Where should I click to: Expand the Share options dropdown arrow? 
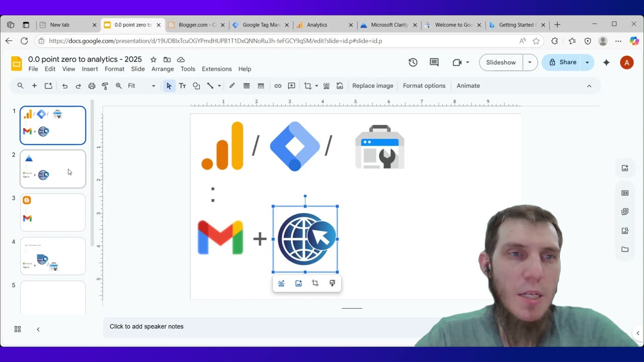[x=587, y=62]
